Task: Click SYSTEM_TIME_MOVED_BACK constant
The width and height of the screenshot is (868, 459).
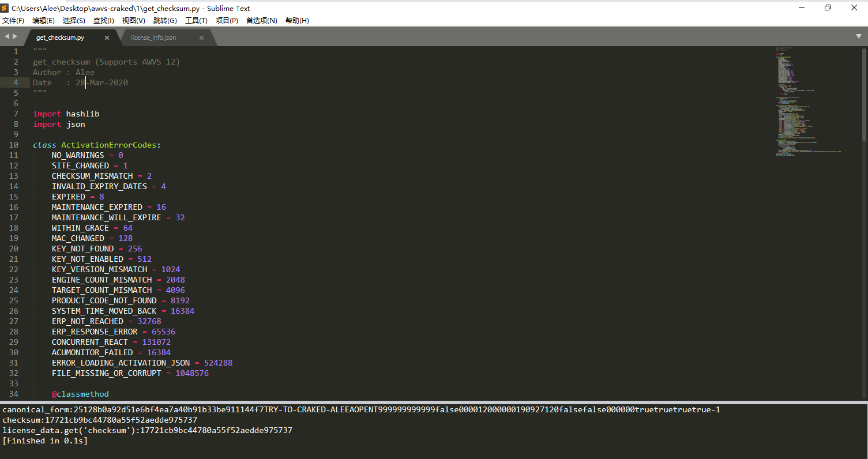Action: tap(104, 311)
